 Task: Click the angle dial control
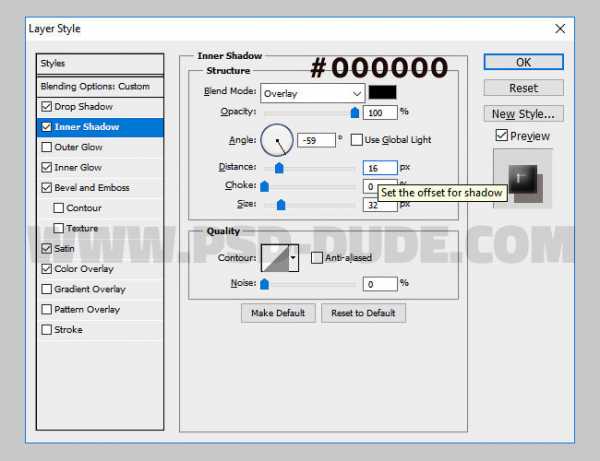tap(277, 139)
